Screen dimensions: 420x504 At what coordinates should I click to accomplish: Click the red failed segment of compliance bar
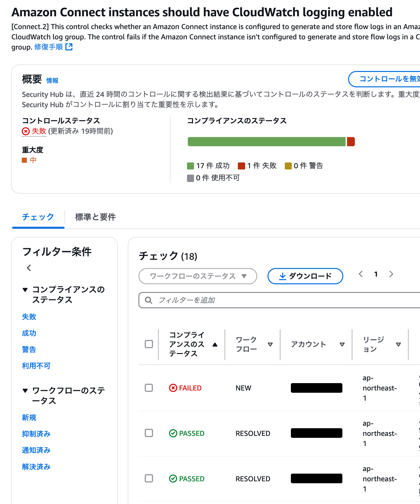pos(351,142)
